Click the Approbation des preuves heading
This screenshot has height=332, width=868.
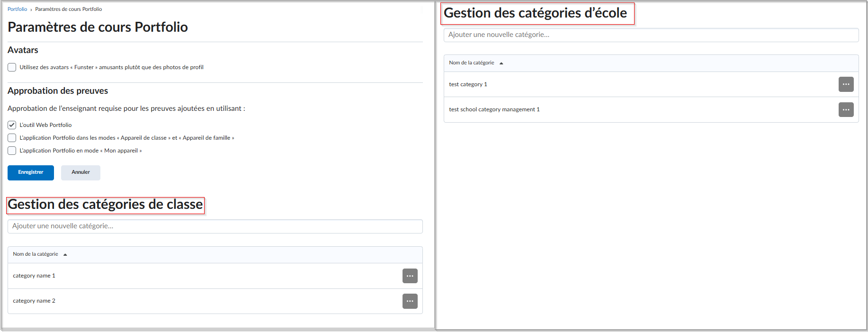point(58,91)
